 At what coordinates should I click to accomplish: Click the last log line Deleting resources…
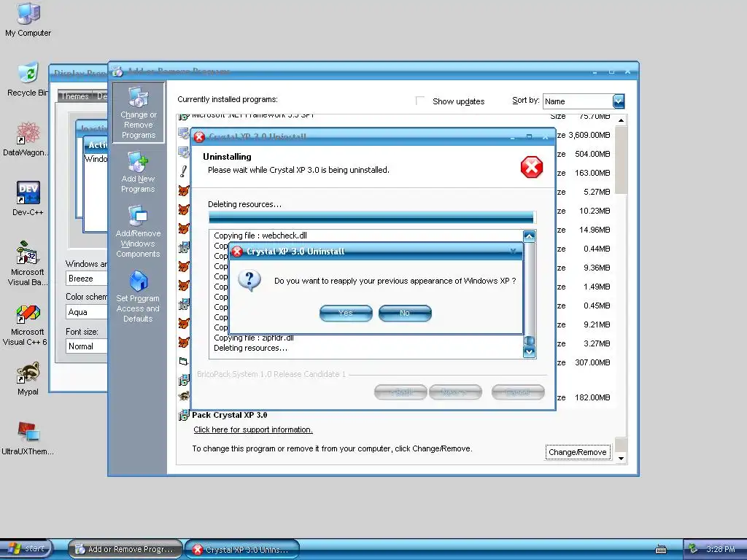pyautogui.click(x=251, y=348)
